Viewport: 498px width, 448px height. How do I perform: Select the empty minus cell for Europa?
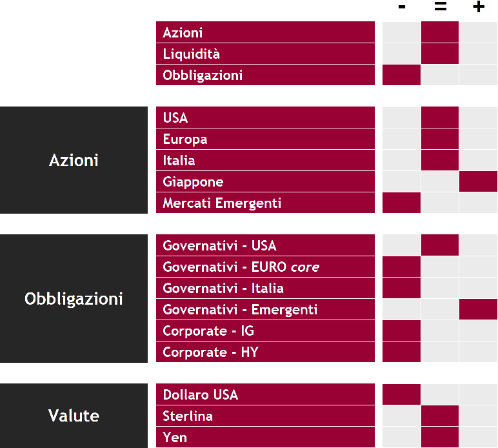point(401,139)
